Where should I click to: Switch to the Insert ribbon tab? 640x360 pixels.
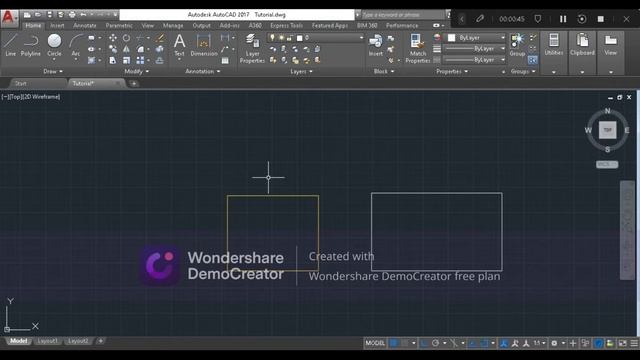tap(57, 26)
